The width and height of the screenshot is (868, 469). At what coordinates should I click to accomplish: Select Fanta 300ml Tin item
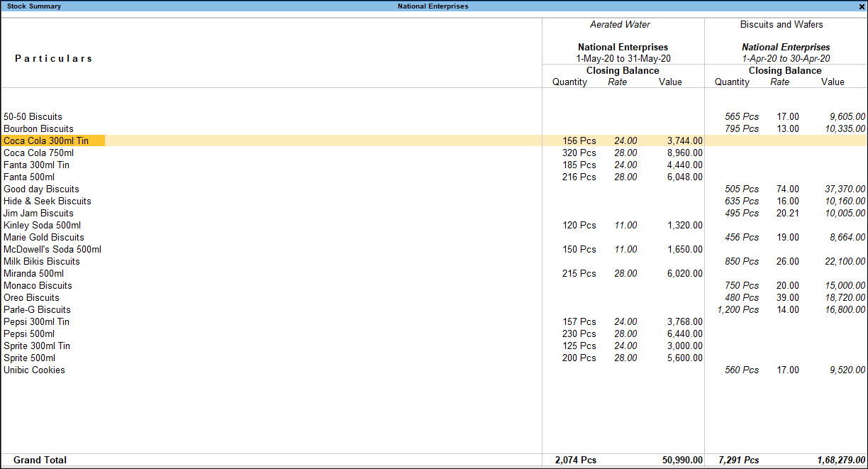(37, 165)
